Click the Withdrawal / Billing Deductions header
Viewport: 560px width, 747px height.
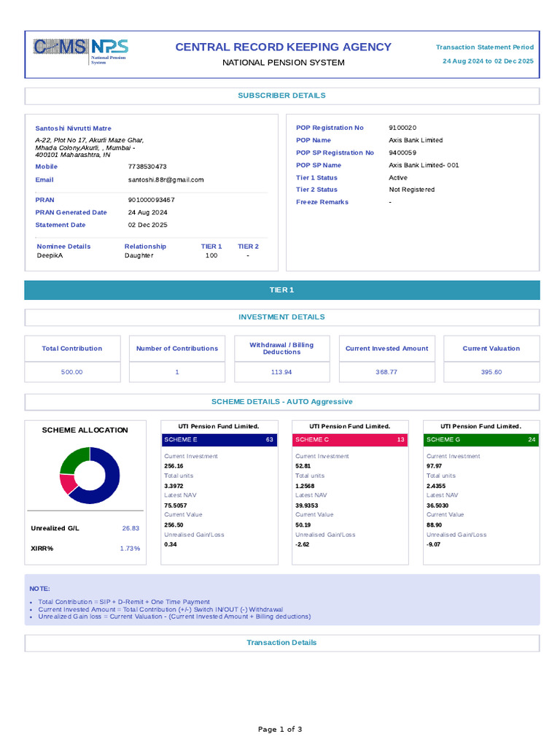(x=282, y=349)
